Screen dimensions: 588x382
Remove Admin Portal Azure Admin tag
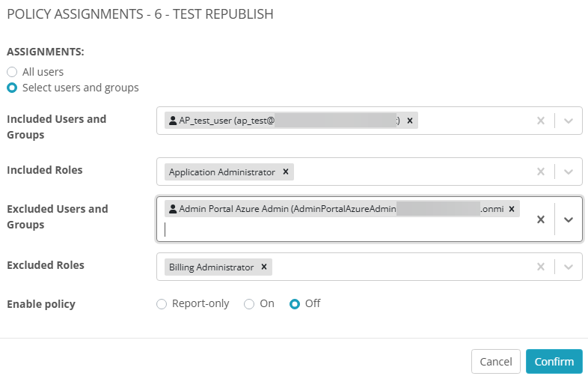click(x=512, y=209)
